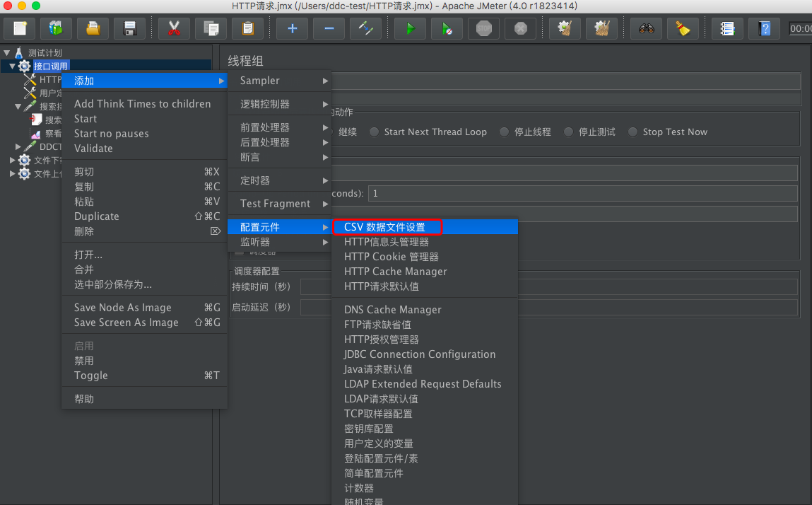Screen dimensions: 812x505
Task: Choose Toggle in the context menu
Action: pos(144,376)
